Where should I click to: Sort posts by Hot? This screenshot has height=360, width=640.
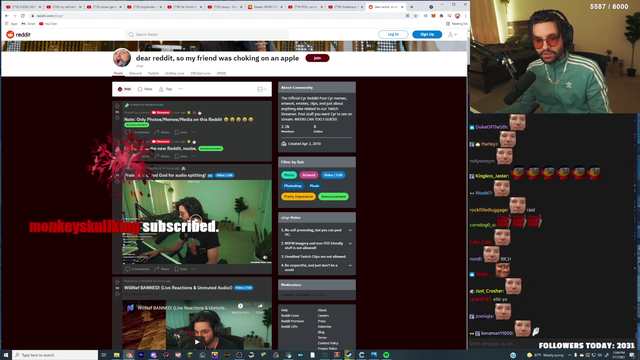124,89
